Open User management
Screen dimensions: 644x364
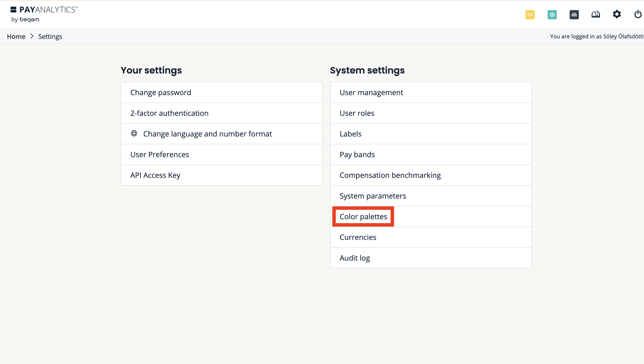371,92
